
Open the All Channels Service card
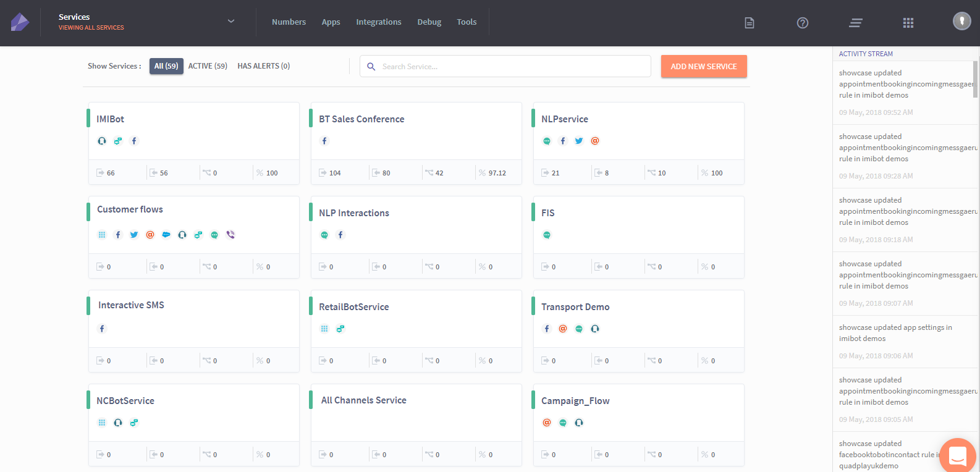[364, 400]
